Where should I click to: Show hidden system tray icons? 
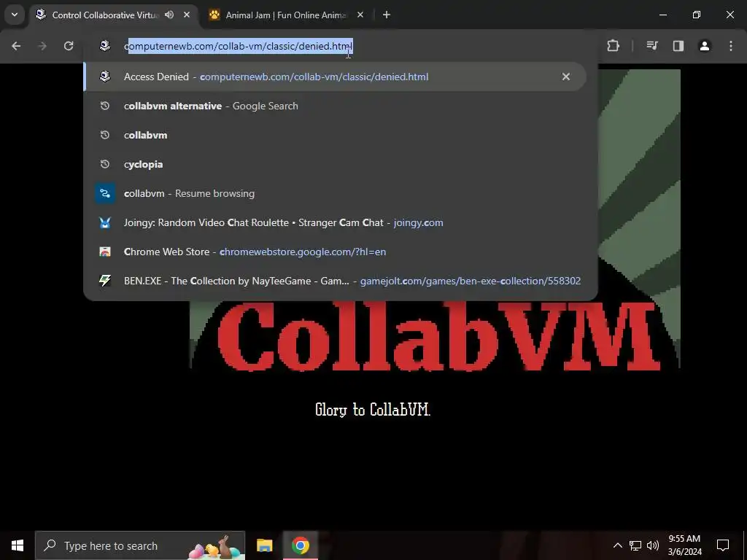click(617, 545)
